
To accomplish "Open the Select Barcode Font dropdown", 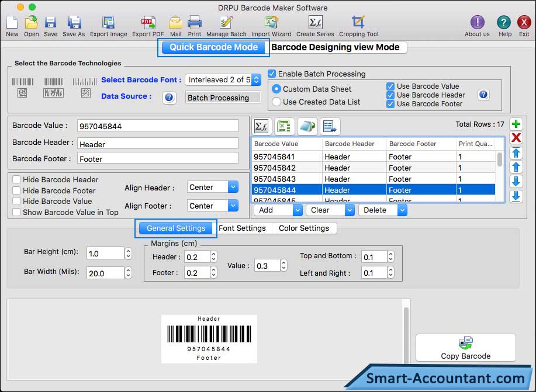I will point(223,80).
